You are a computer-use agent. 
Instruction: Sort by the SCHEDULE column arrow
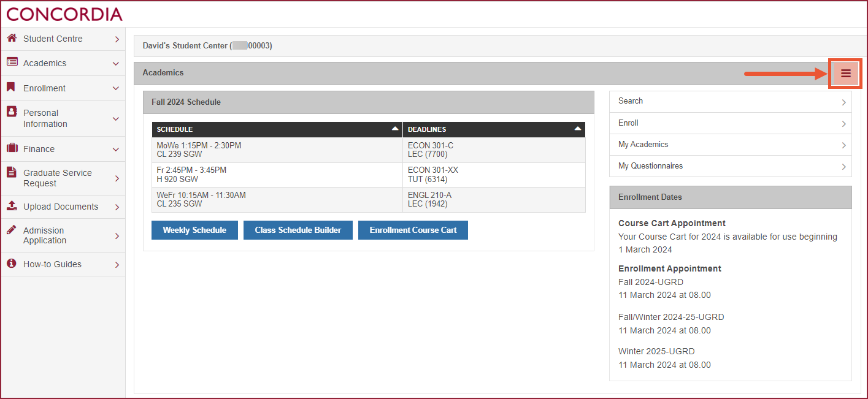[395, 129]
